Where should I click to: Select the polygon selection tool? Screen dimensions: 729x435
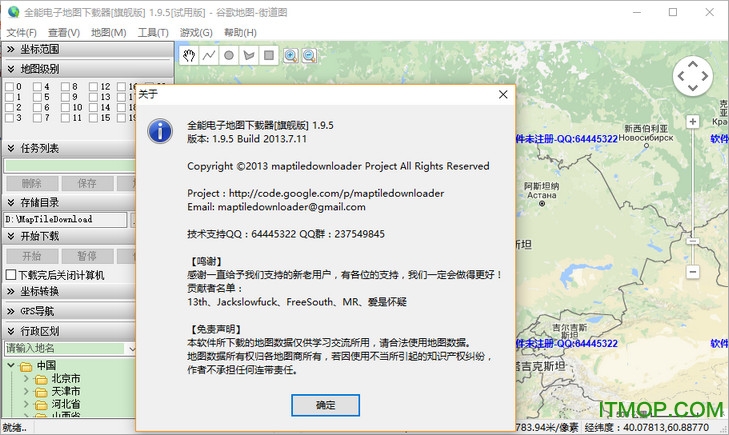point(249,56)
